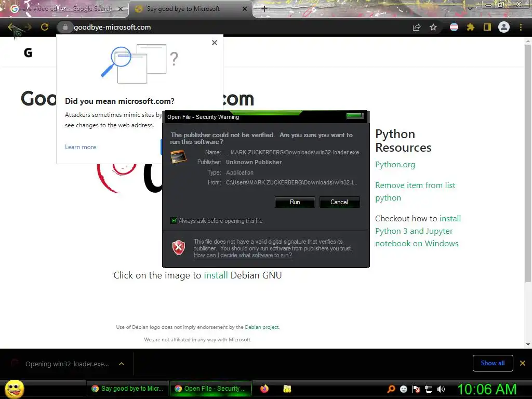The width and height of the screenshot is (532, 399).
Task: Click the green button on dialog title bar
Action: coord(355,116)
